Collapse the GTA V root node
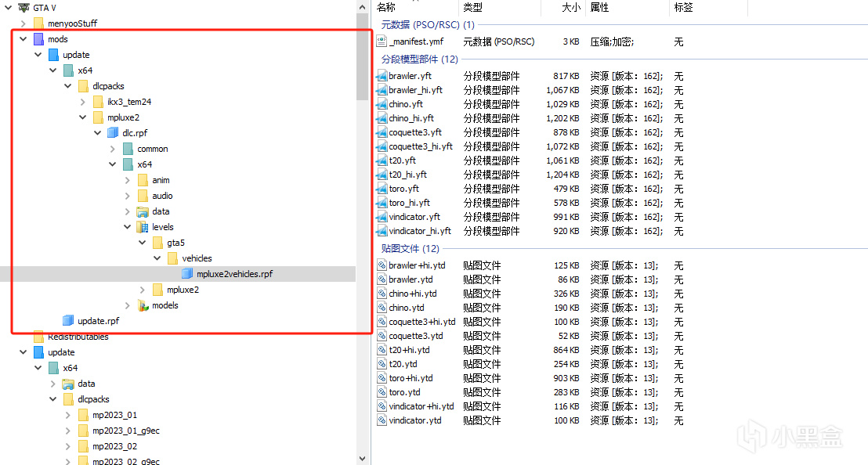The height and width of the screenshot is (465, 868). pyautogui.click(x=9, y=8)
